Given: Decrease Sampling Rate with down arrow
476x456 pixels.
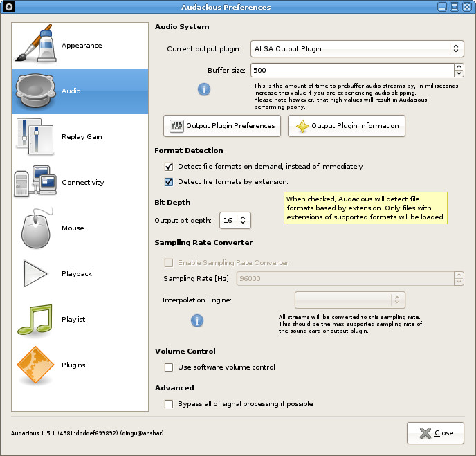Looking at the screenshot, I should [x=459, y=282].
